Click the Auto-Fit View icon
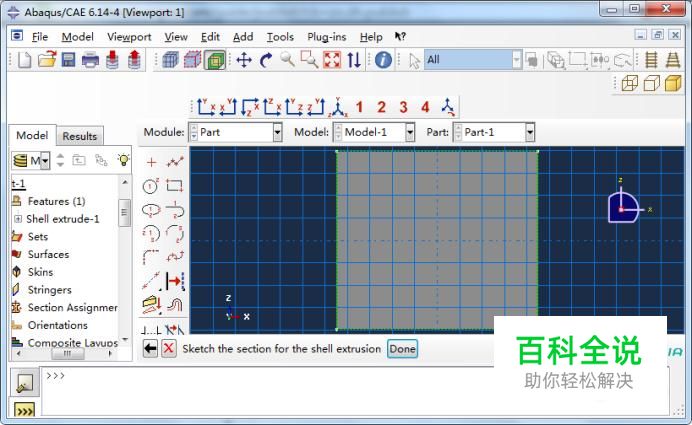This screenshot has height=425, width=692. click(x=332, y=60)
